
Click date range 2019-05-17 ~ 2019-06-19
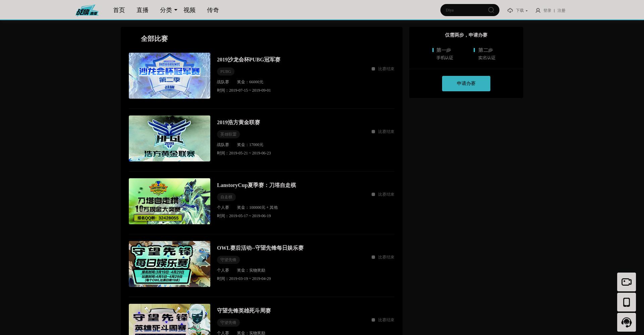(x=250, y=216)
